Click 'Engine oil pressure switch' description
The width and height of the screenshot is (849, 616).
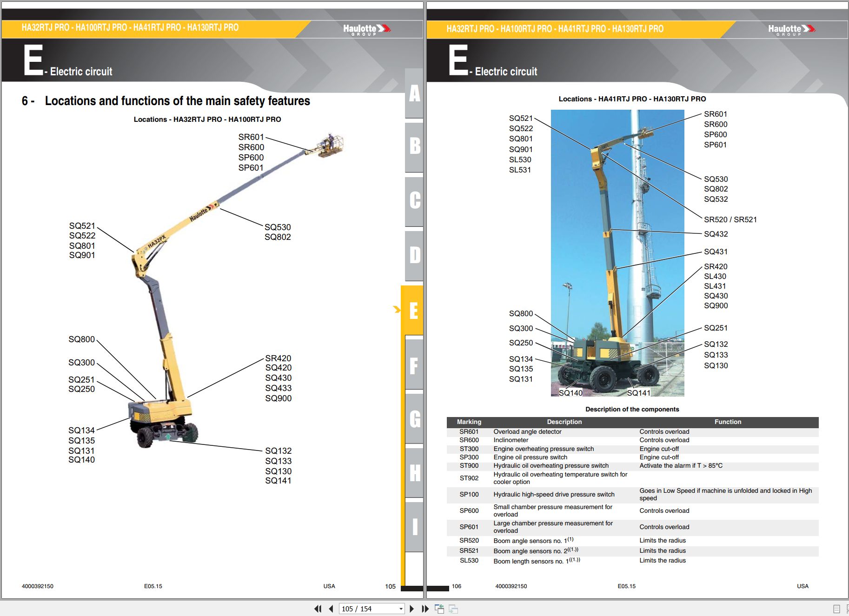point(531,457)
